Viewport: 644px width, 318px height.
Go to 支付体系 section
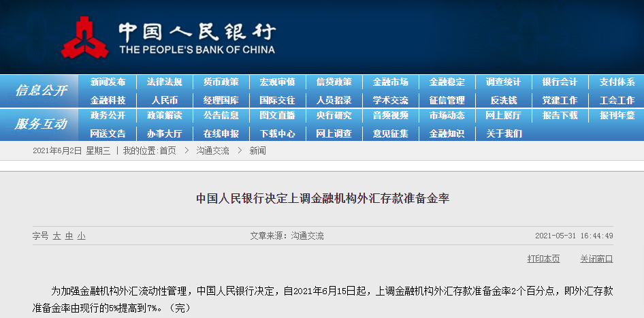pyautogui.click(x=617, y=82)
